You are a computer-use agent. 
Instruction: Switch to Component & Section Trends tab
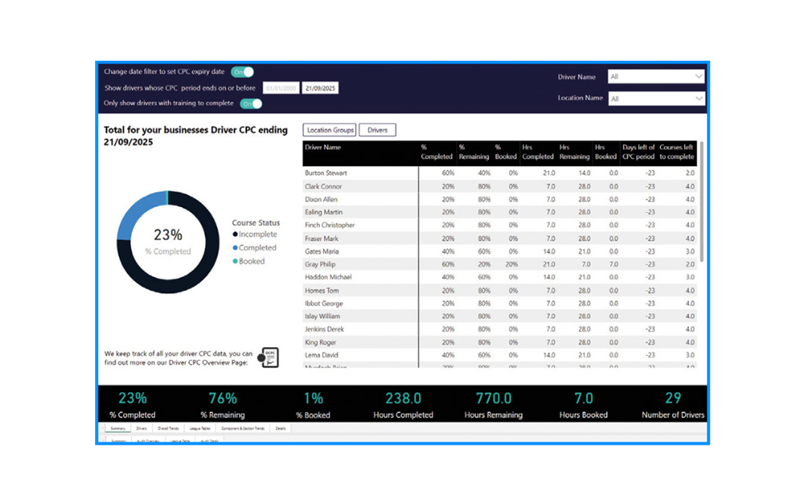[x=243, y=428]
